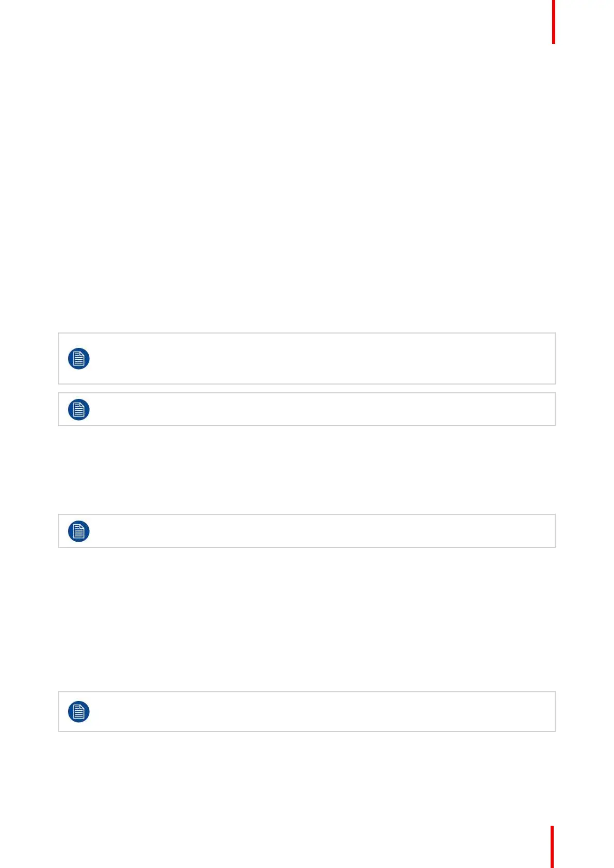Select the document glyph in the topmost note

tap(79, 359)
